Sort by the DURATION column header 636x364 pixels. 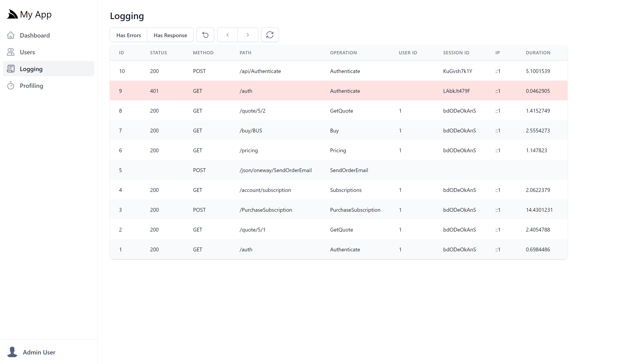(x=538, y=52)
